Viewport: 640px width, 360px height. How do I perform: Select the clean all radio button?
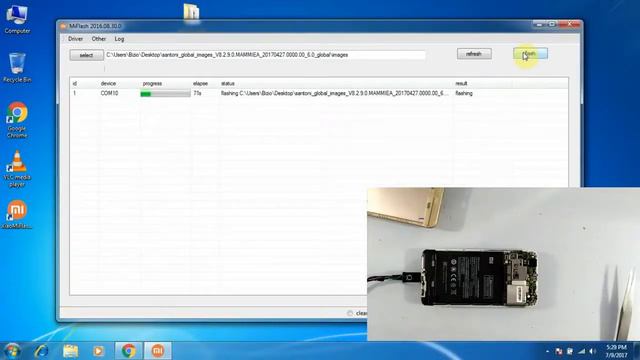[350, 313]
